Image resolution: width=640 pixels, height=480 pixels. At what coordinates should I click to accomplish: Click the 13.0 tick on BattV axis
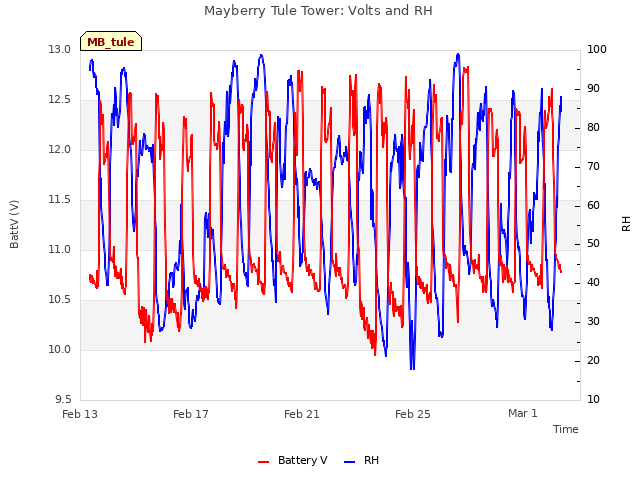[x=60, y=49]
